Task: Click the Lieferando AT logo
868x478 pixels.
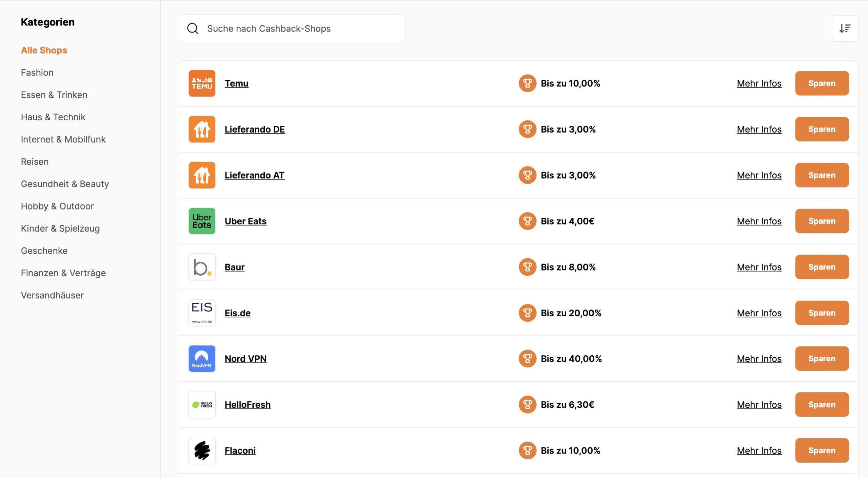Action: 202,175
